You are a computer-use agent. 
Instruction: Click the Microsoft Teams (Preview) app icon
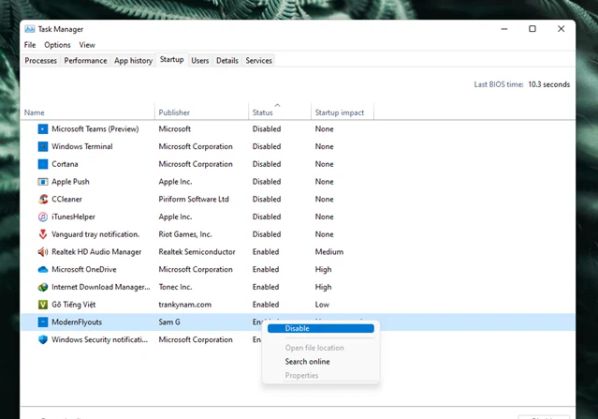click(x=43, y=129)
